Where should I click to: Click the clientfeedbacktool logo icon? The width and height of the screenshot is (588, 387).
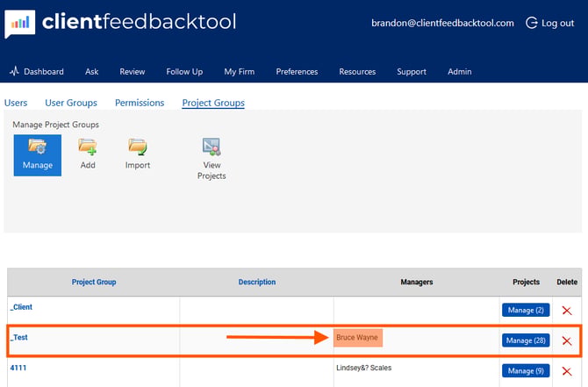(x=20, y=24)
